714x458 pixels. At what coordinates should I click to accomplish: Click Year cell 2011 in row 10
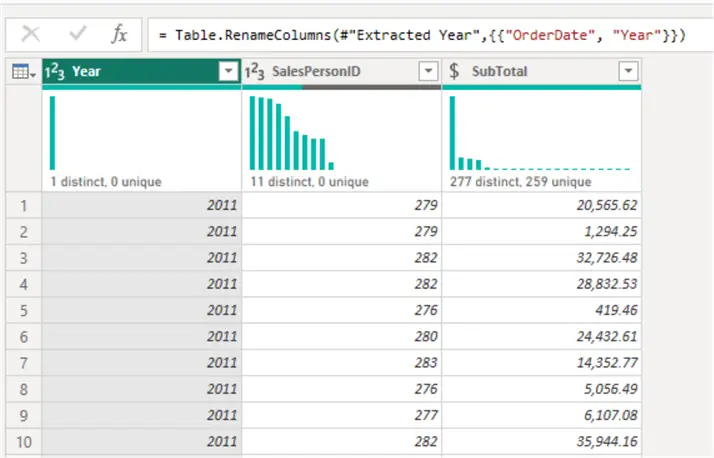point(142,442)
